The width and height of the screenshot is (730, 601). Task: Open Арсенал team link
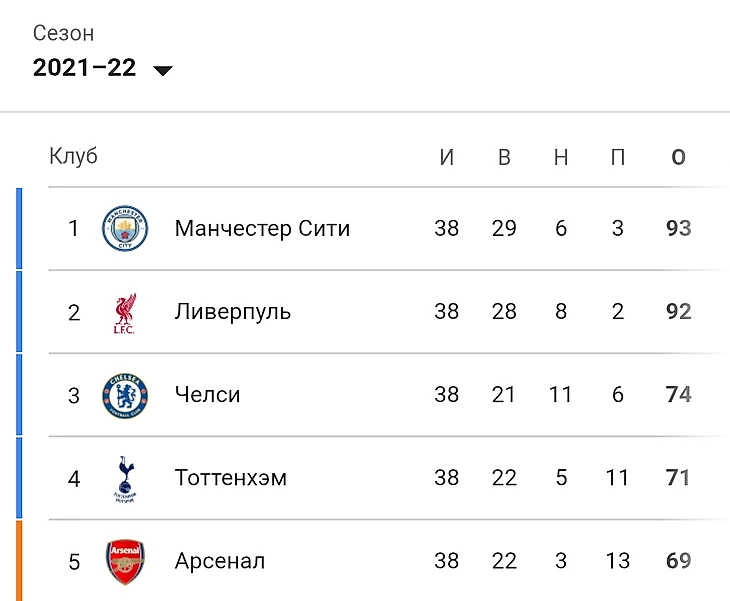click(x=220, y=561)
